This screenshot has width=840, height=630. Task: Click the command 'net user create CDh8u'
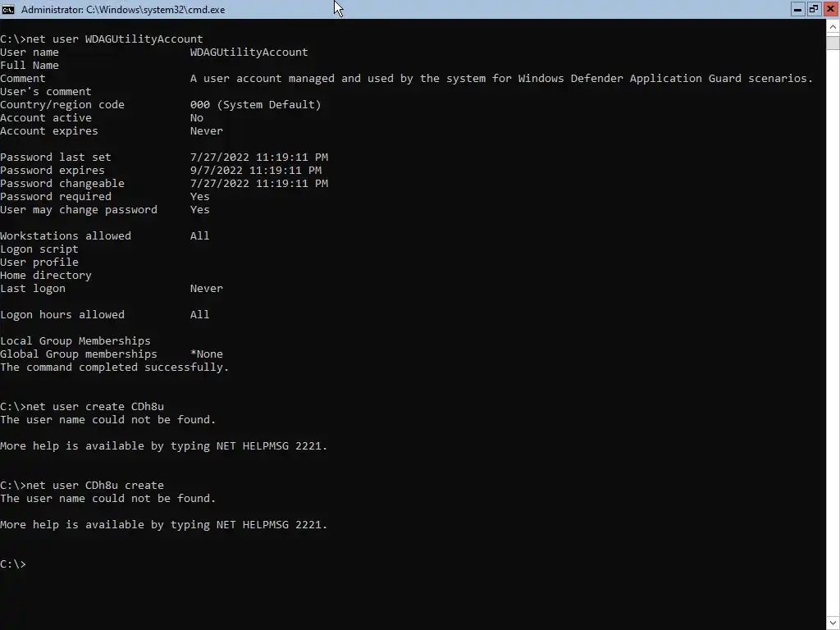[95, 407]
